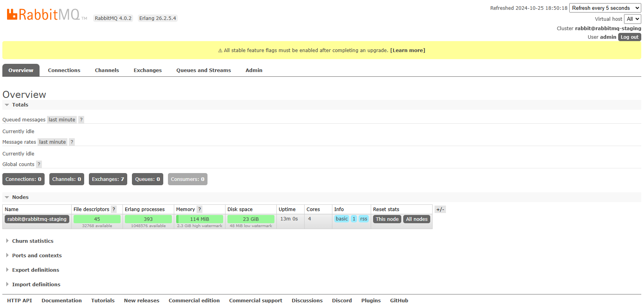This screenshot has height=307, width=644.
Task: Open the Discord footer link
Action: click(x=342, y=301)
